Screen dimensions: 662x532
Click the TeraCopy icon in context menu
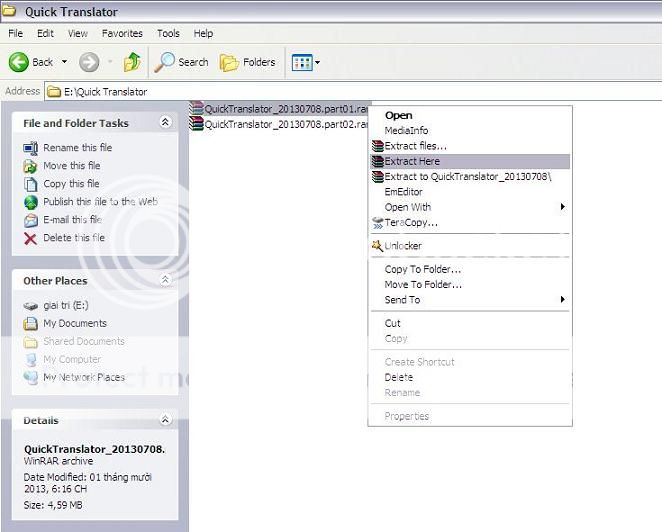pos(377,222)
